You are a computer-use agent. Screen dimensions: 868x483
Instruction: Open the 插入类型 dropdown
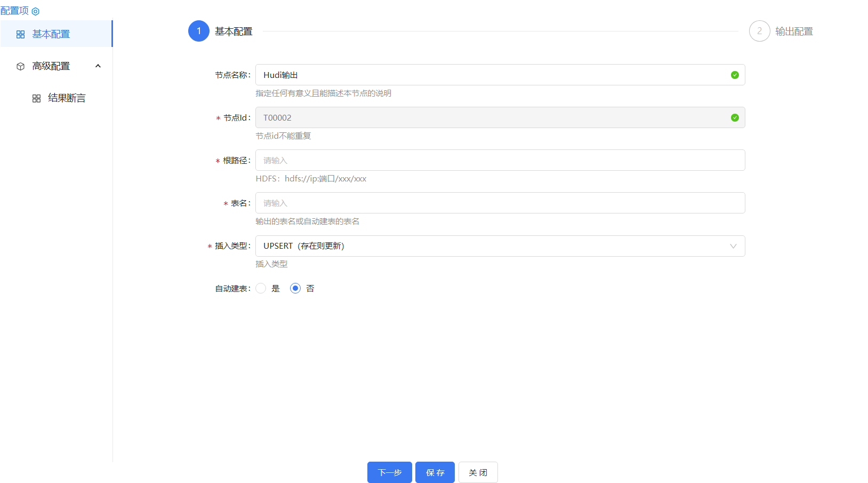pos(491,246)
